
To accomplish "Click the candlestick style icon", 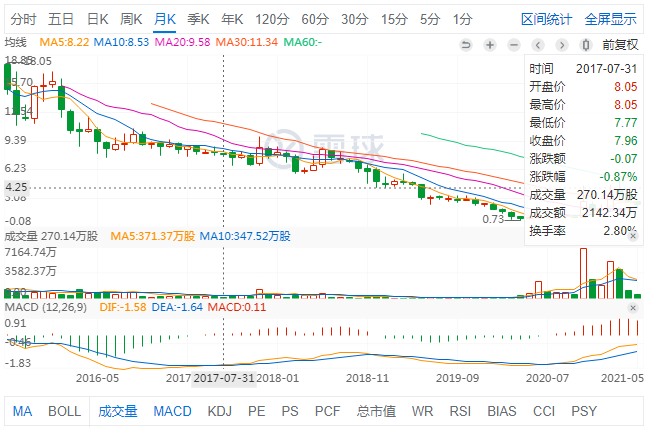I will tap(586, 44).
